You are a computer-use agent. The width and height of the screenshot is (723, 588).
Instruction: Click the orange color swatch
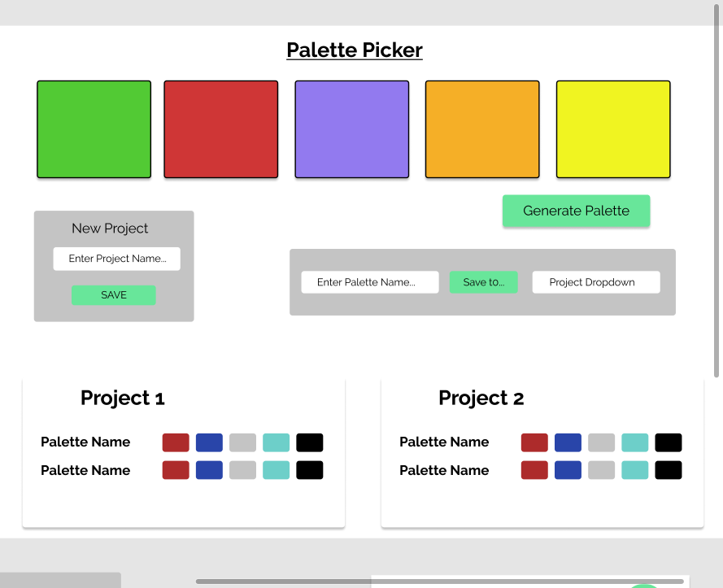481,128
